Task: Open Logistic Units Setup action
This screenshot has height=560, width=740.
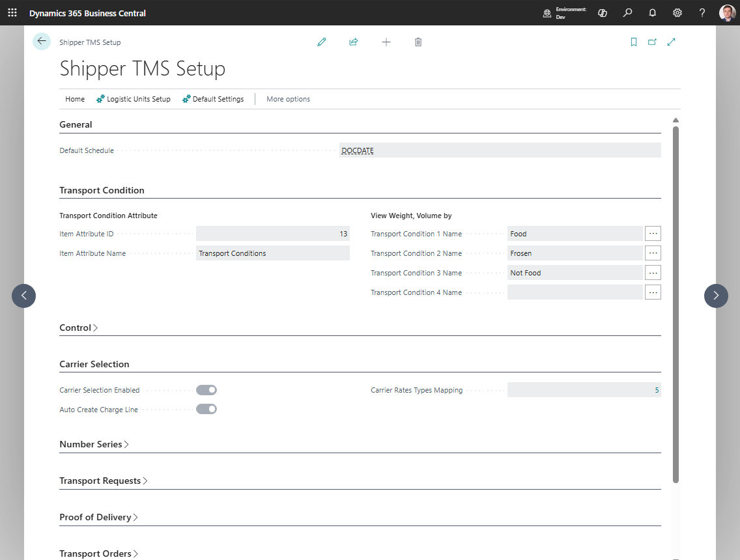Action: click(x=134, y=99)
